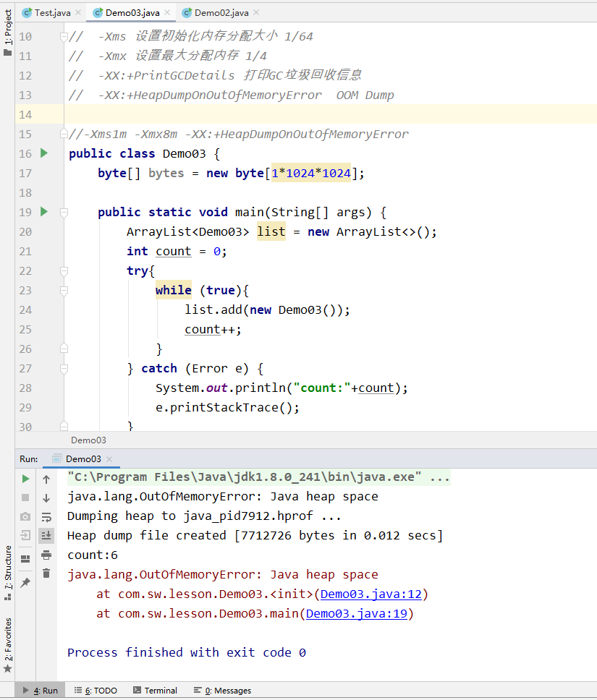Toggle soft-wrap in console output
597x700 pixels.
[x=46, y=517]
